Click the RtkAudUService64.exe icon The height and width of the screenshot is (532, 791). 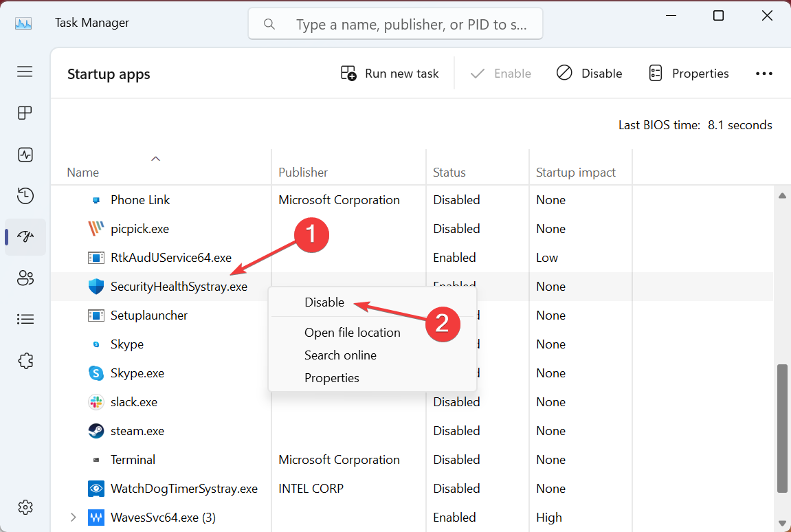96,258
